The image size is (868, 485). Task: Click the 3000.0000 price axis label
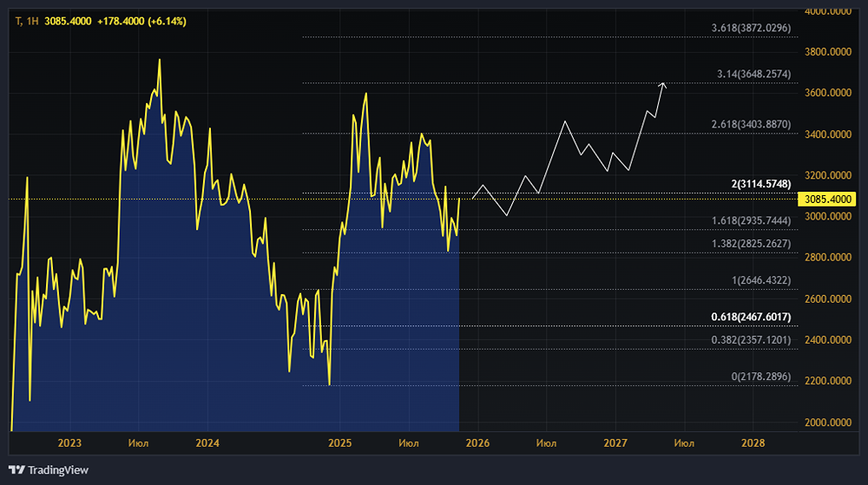[827, 216]
